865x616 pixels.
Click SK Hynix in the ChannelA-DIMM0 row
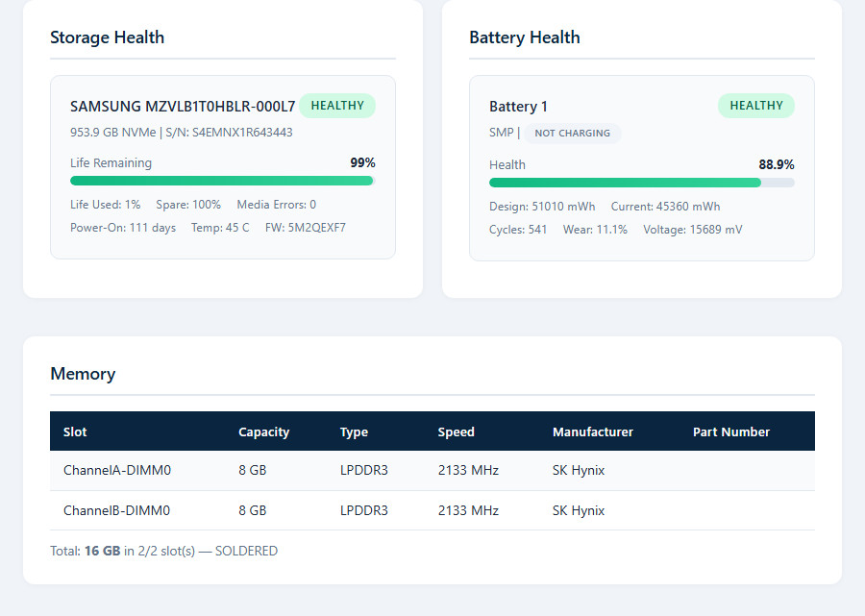(579, 471)
